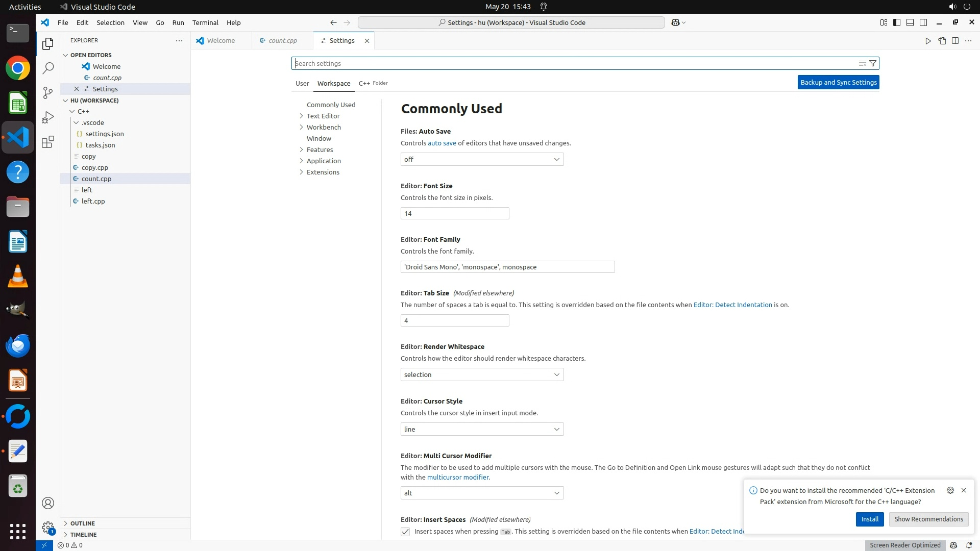Toggle Insert Spaces checkbox
Viewport: 980px width, 551px height.
click(x=405, y=532)
